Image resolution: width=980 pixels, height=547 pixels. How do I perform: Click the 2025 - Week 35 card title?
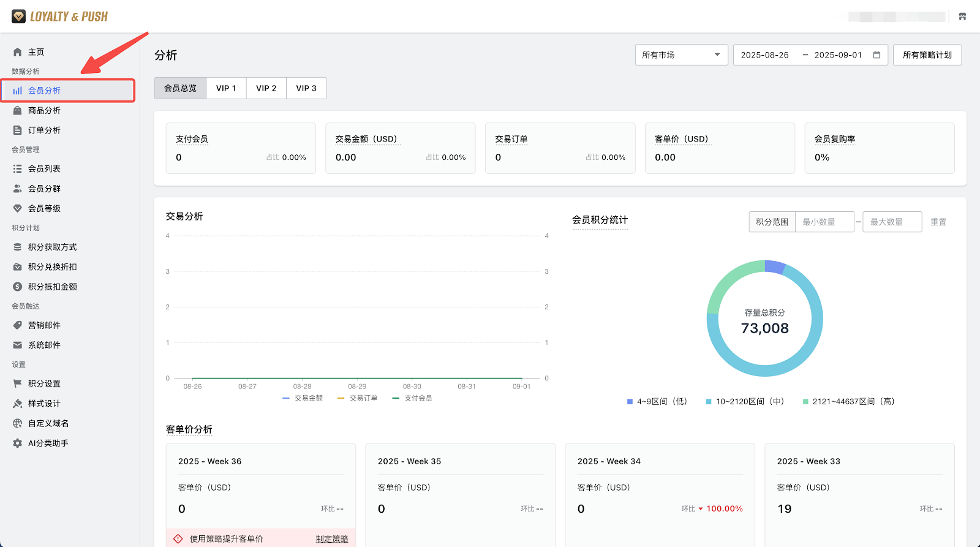coord(410,461)
